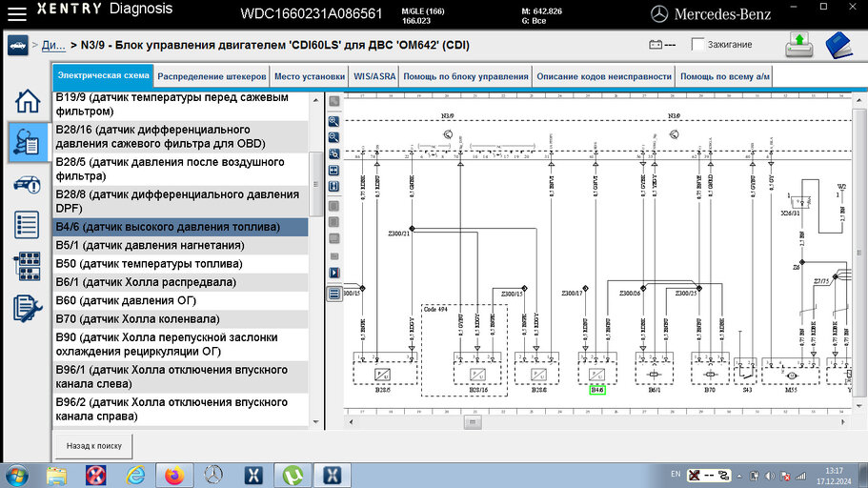Show hidden tray icons arrow

[x=739, y=476]
